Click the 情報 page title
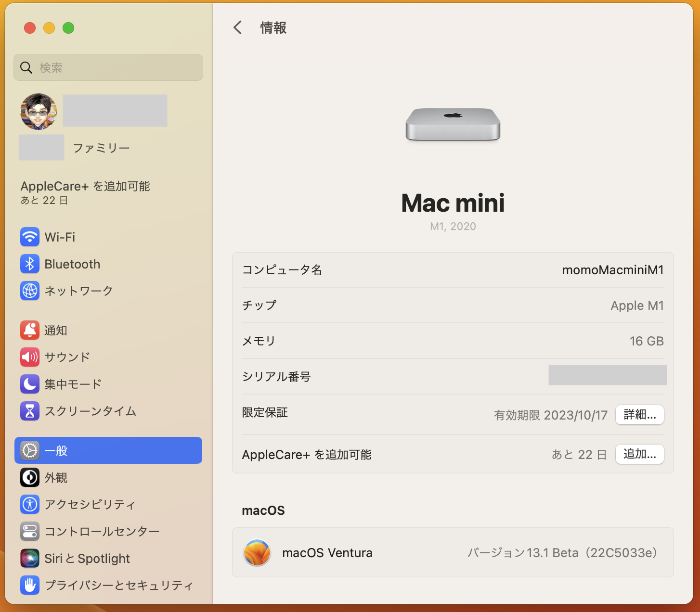 click(x=273, y=27)
